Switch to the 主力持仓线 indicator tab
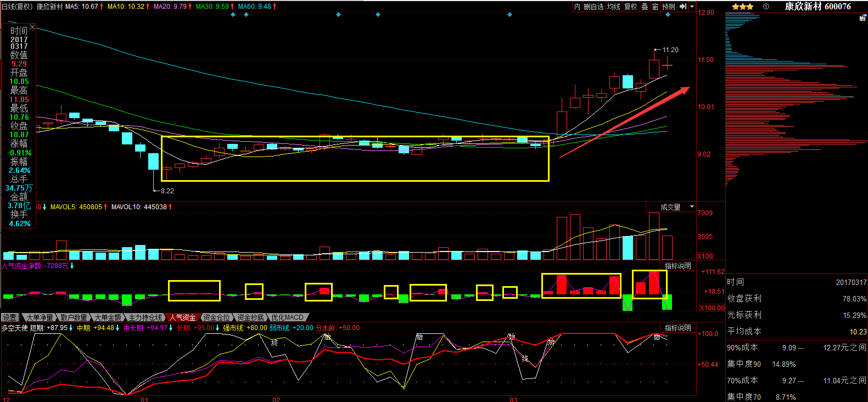This screenshot has height=402, width=868. click(x=145, y=317)
